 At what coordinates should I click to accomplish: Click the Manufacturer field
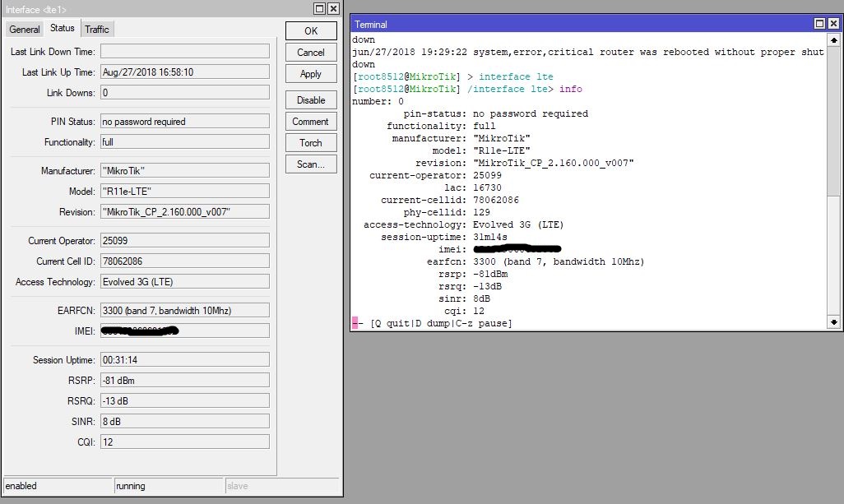[x=184, y=170]
